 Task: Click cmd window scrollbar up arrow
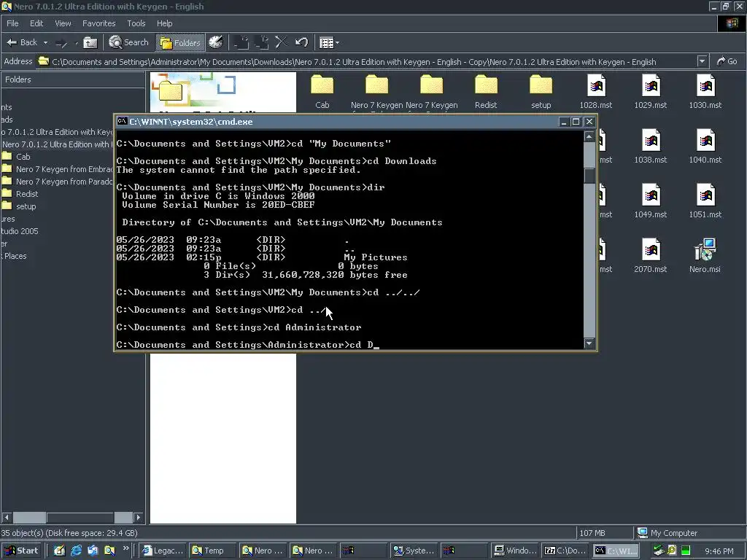pos(589,136)
